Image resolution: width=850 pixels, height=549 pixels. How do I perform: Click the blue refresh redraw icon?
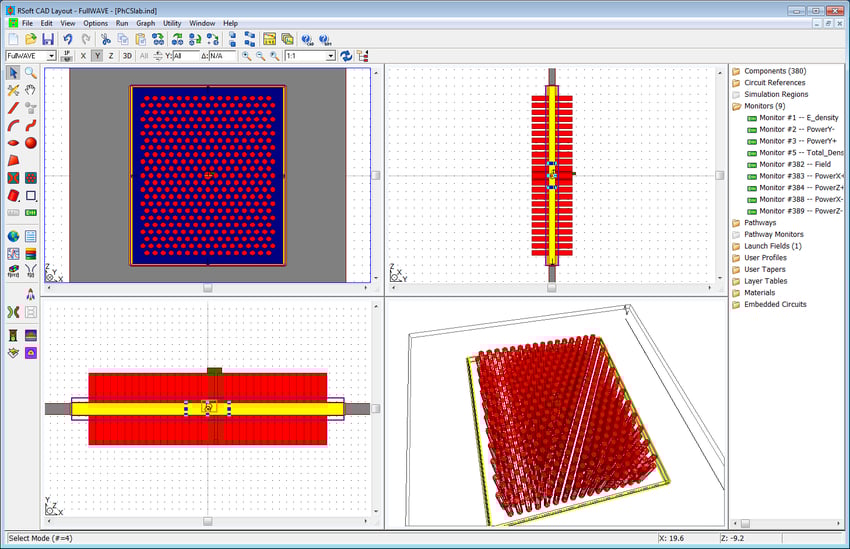tap(346, 56)
